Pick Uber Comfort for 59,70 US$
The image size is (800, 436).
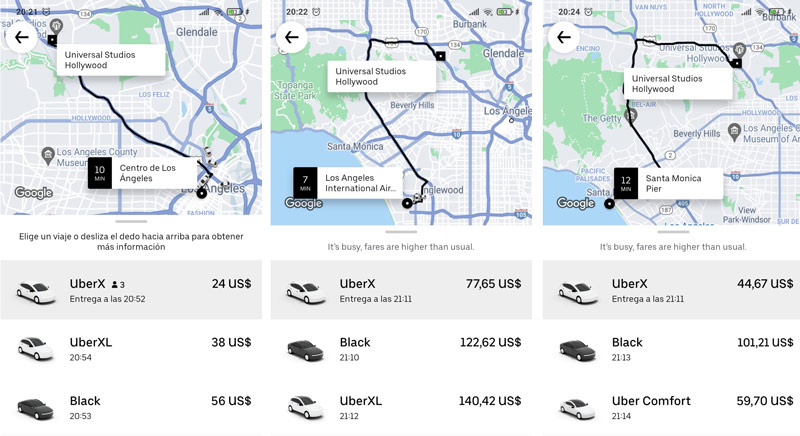pos(672,407)
